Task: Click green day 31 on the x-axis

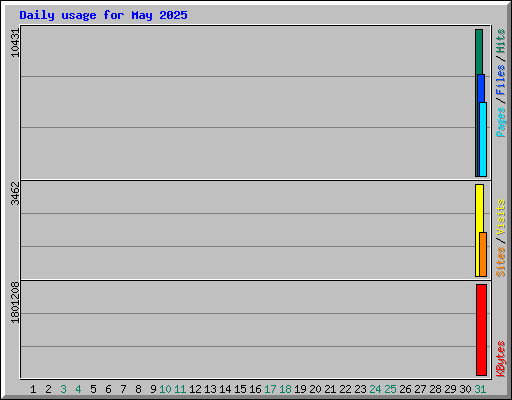Action: (480, 389)
